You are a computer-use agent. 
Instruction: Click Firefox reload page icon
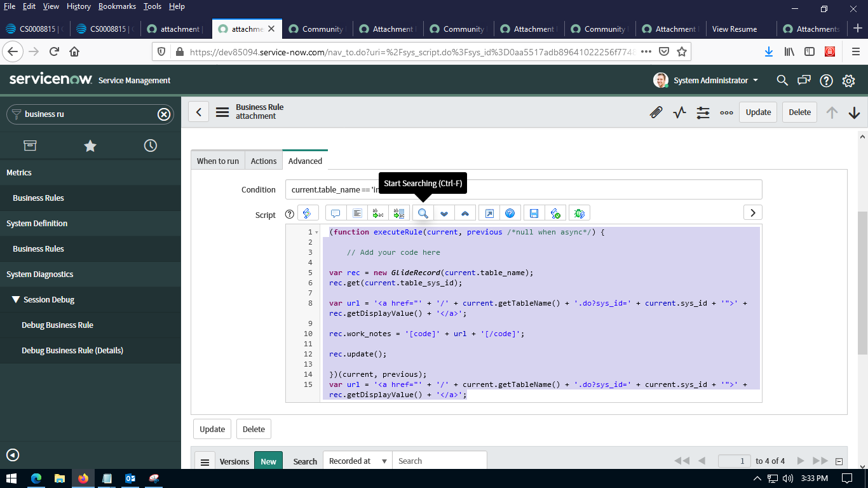click(x=54, y=51)
